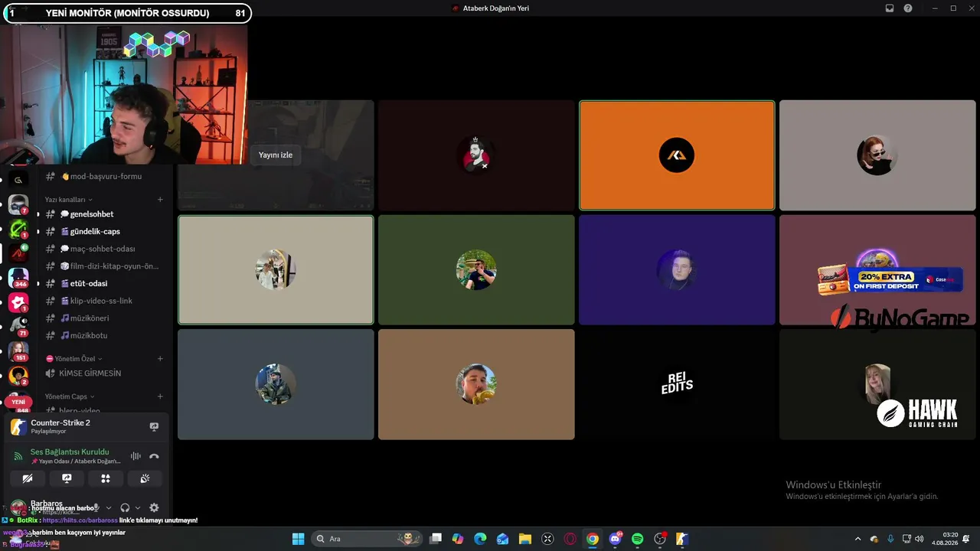This screenshot has height=551, width=980.
Task: Add a channel to Yönetim Özel
Action: pyautogui.click(x=160, y=359)
